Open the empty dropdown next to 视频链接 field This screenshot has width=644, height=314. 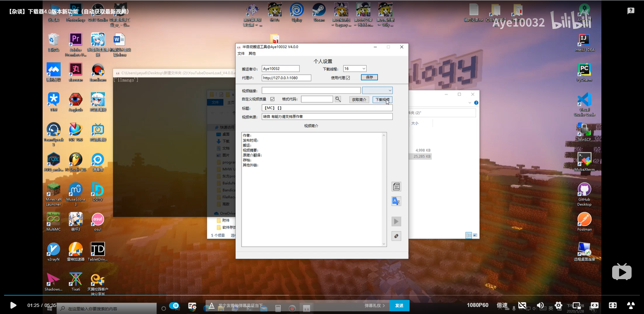377,90
